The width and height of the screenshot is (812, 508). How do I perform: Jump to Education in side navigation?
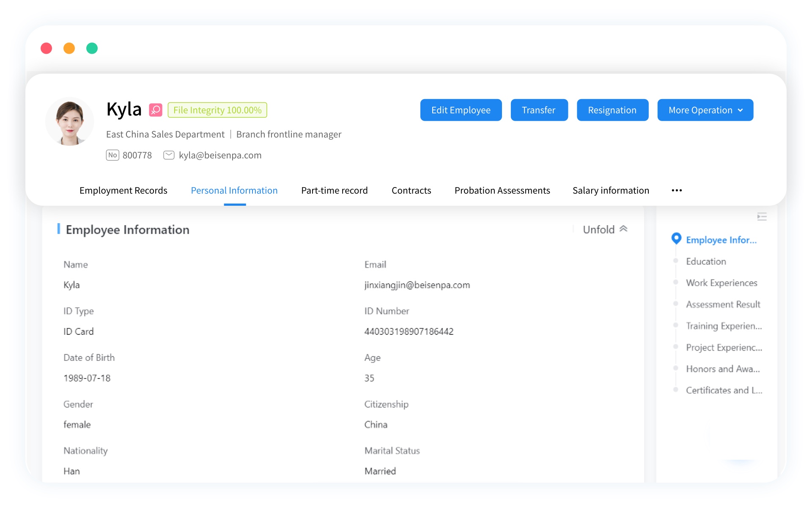click(x=706, y=261)
